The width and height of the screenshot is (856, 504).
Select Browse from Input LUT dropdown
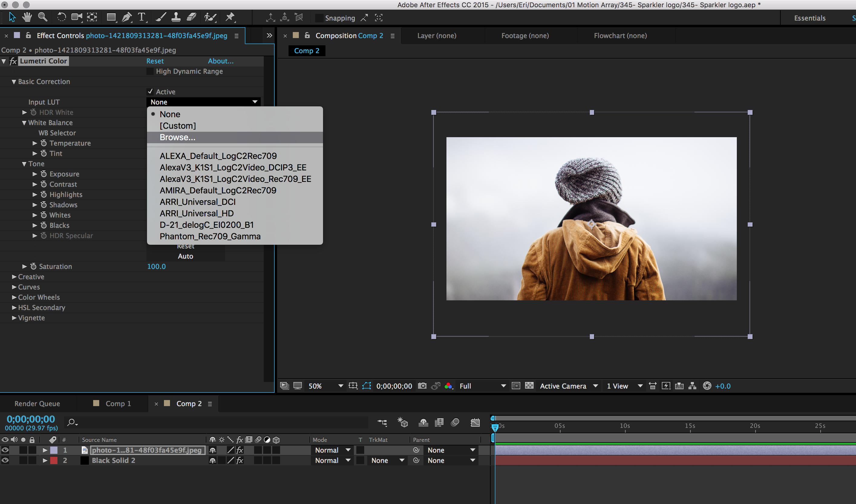click(176, 137)
